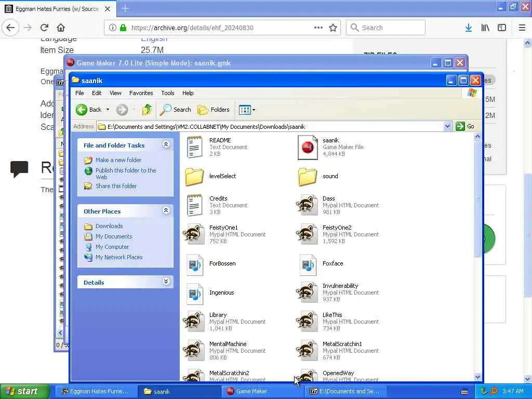Collapse the File and Folder Tasks panel
This screenshot has width=532, height=399.
click(166, 144)
